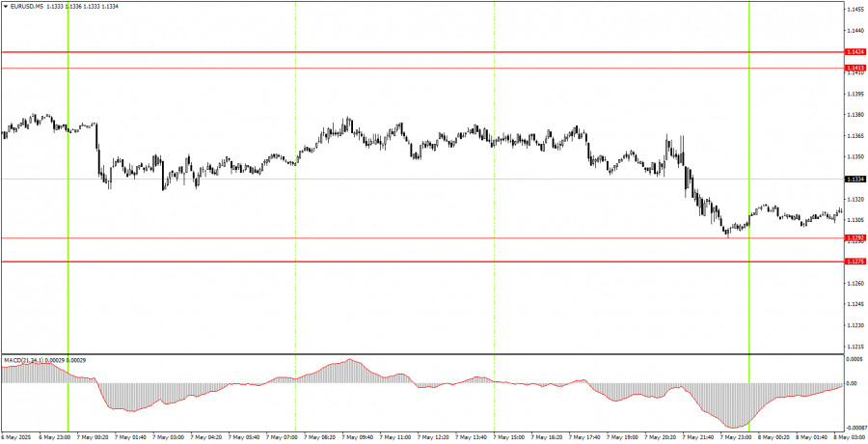Click the 1.1230 price axis value
This screenshot has width=868, height=444.
pos(856,326)
